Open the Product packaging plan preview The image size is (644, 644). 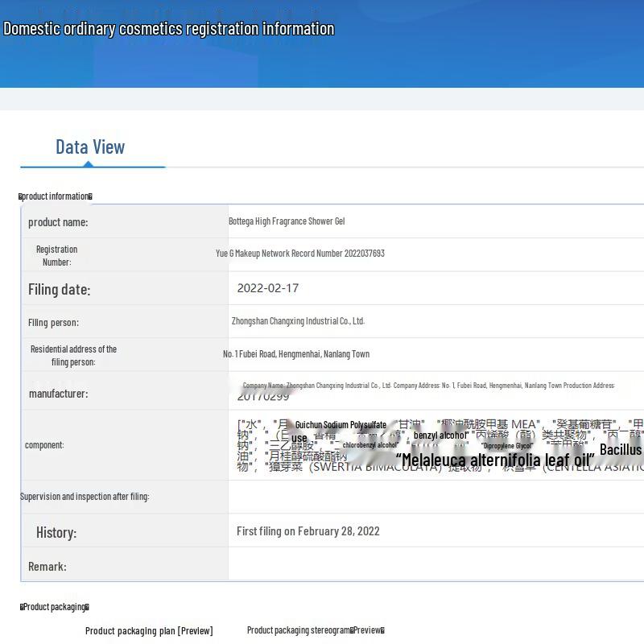pyautogui.click(x=149, y=631)
